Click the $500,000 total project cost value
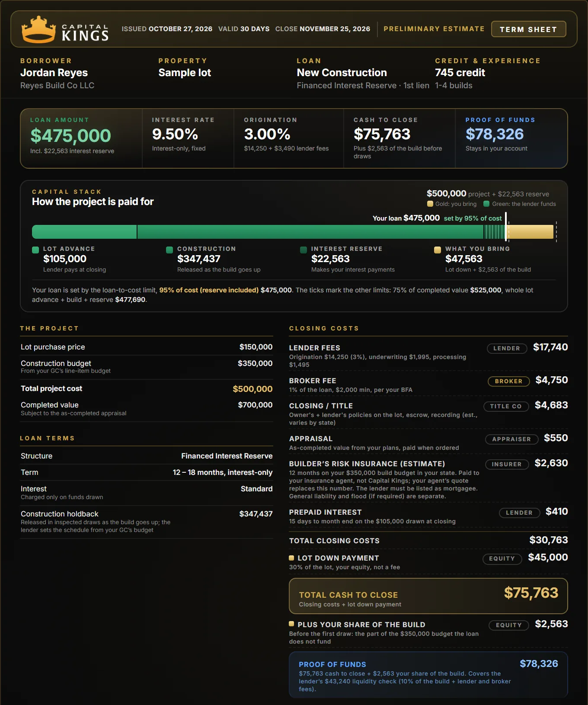Image resolution: width=588 pixels, height=705 pixels. (x=252, y=389)
